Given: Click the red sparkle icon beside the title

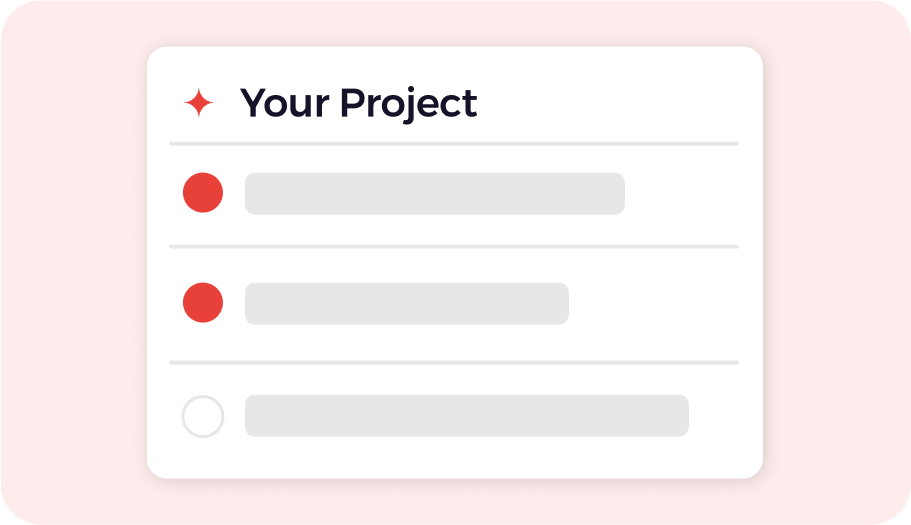Looking at the screenshot, I should (199, 103).
